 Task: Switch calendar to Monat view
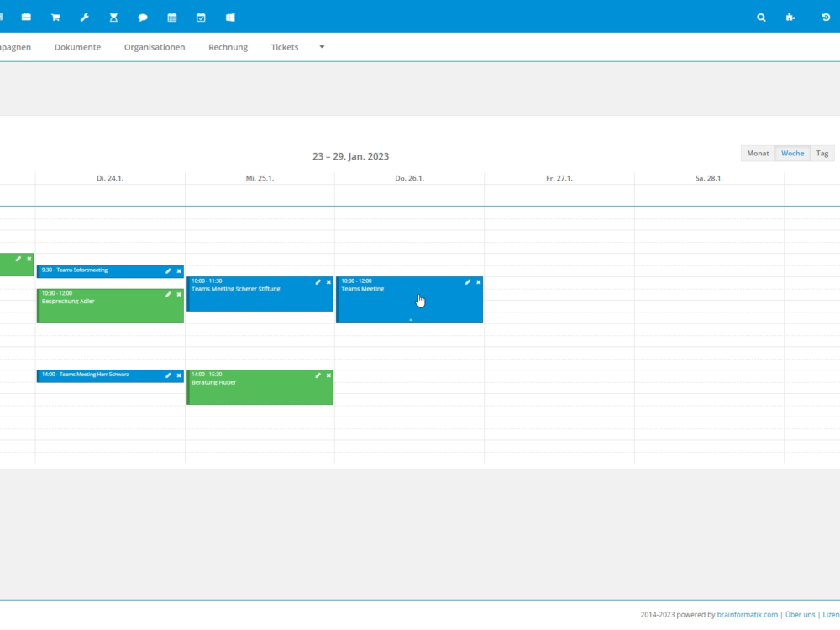(758, 153)
